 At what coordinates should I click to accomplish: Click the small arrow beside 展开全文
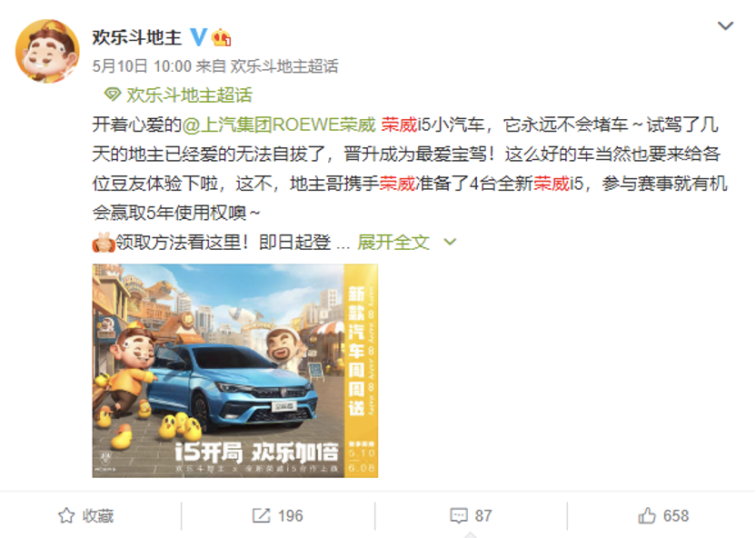click(x=450, y=242)
